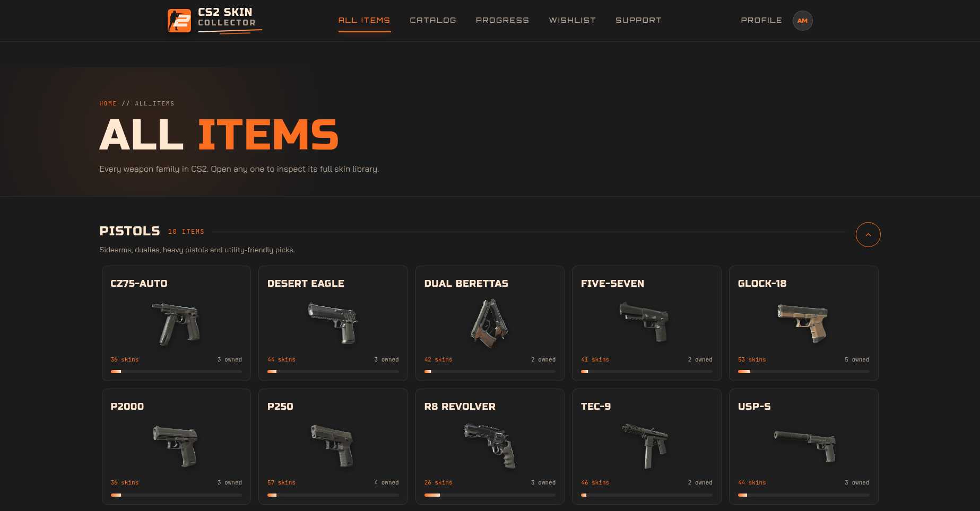Click the DUAL BERETTAS card title

click(466, 284)
